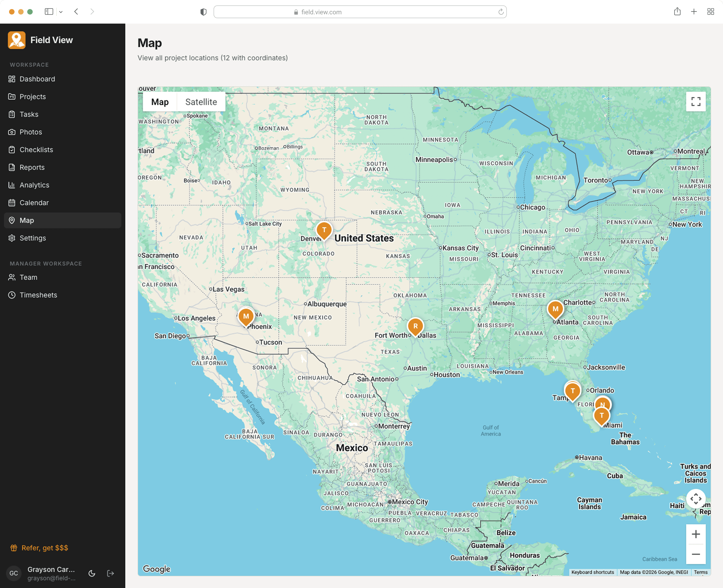Select the M marker near Phoenix
Screen dimensions: 723x588
pos(246,317)
